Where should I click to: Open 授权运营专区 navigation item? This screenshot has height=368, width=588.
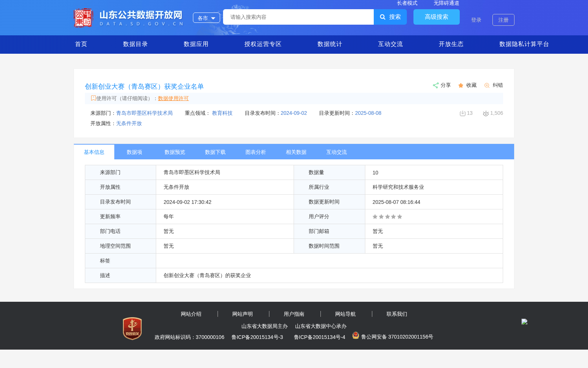(263, 44)
